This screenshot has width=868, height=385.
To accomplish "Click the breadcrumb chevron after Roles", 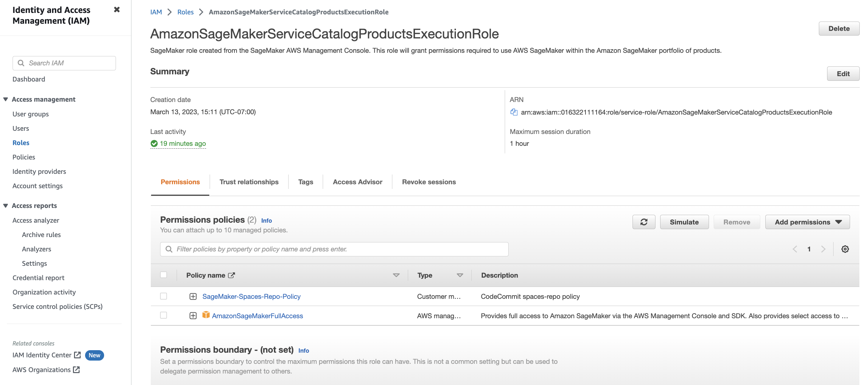I will click(x=201, y=12).
